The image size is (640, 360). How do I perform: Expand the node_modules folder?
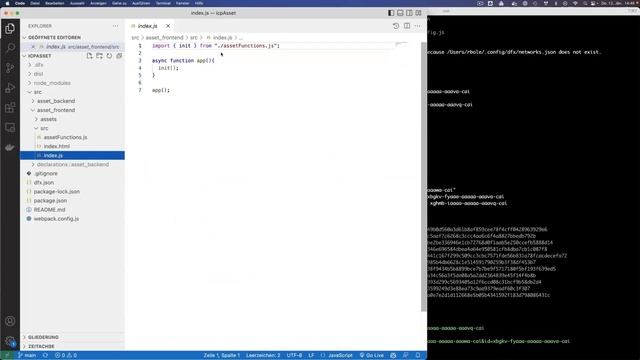tap(72, 83)
